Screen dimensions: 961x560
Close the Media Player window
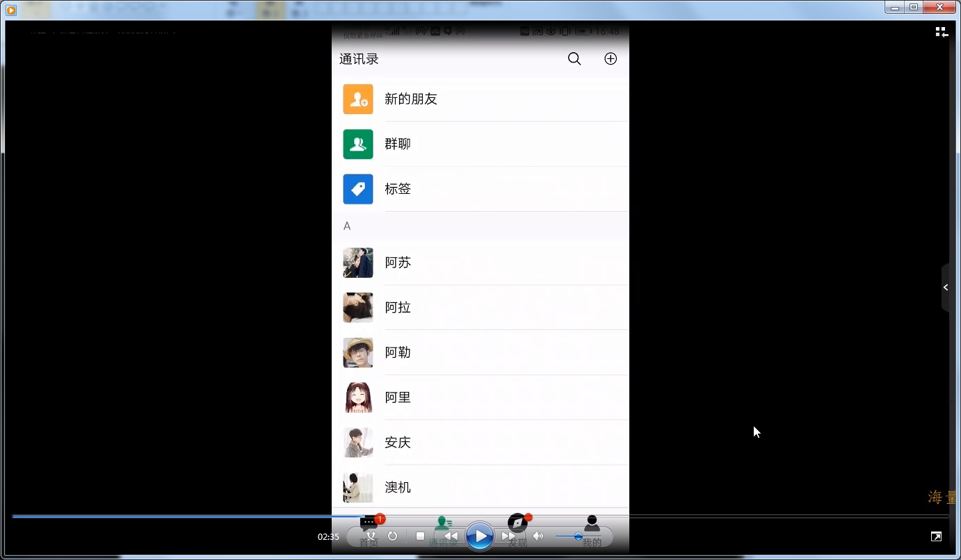[940, 7]
